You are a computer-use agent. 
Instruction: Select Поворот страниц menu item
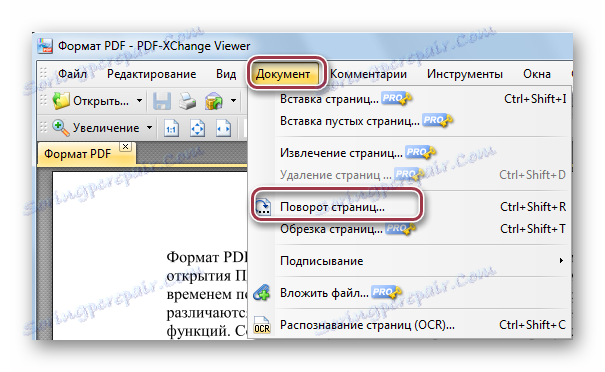point(410,207)
